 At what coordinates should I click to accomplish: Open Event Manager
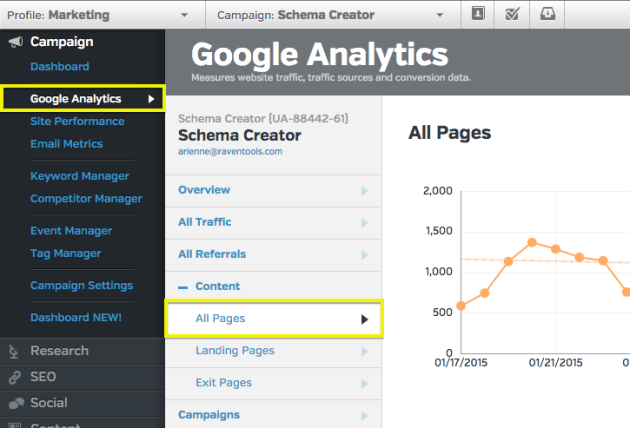click(x=71, y=231)
